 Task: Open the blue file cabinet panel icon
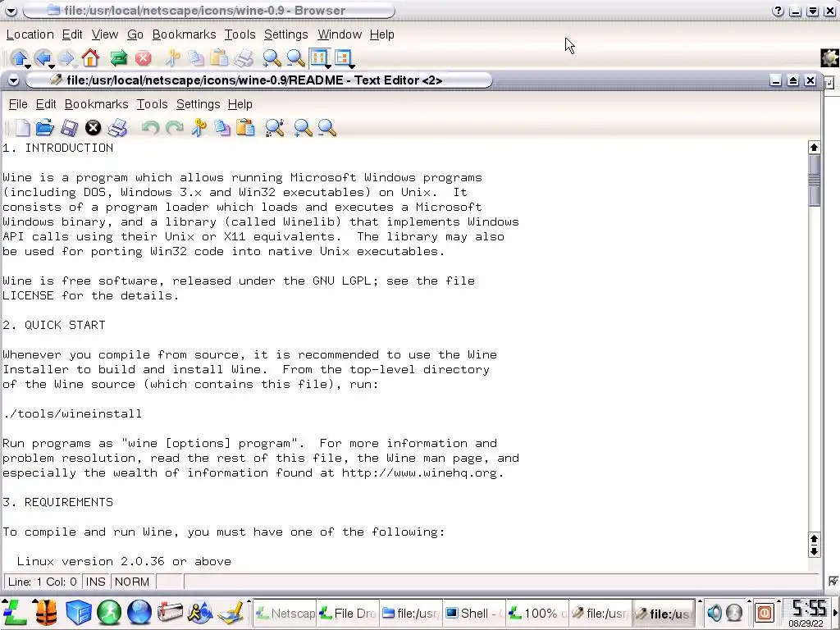78,612
